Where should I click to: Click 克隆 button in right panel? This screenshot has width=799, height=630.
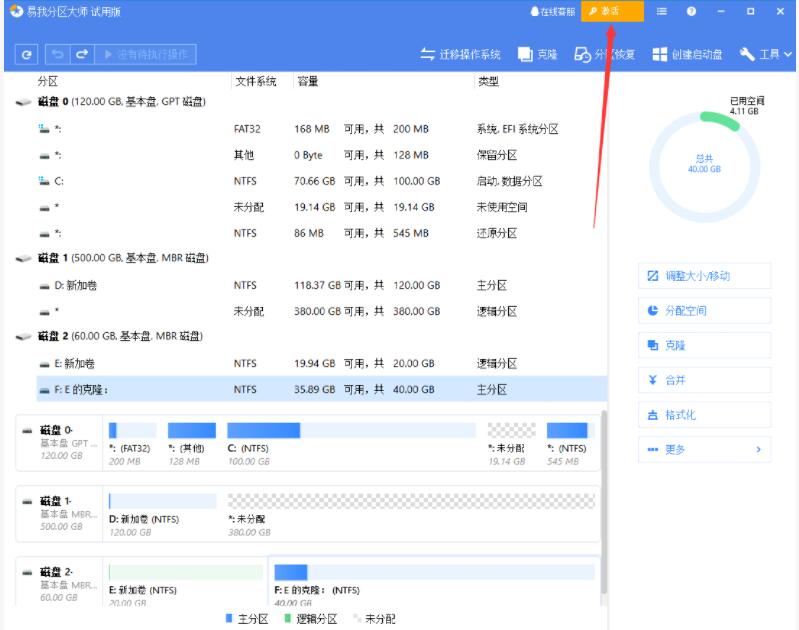coord(704,346)
